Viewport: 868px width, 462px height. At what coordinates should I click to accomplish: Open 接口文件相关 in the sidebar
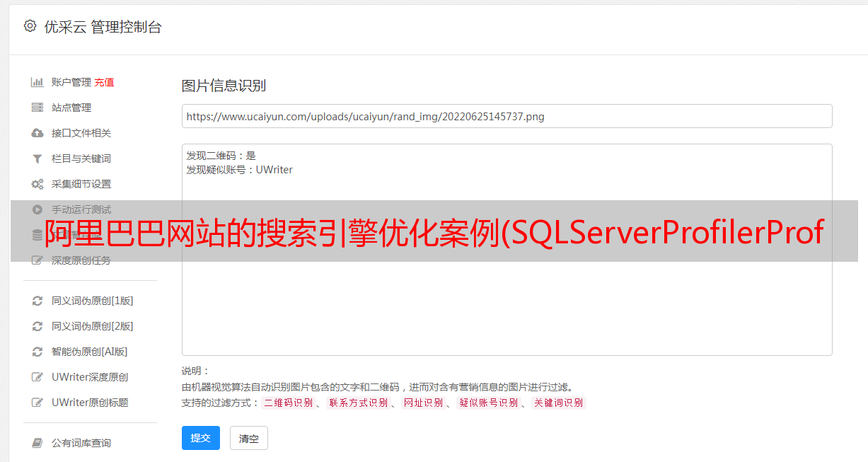coord(81,133)
